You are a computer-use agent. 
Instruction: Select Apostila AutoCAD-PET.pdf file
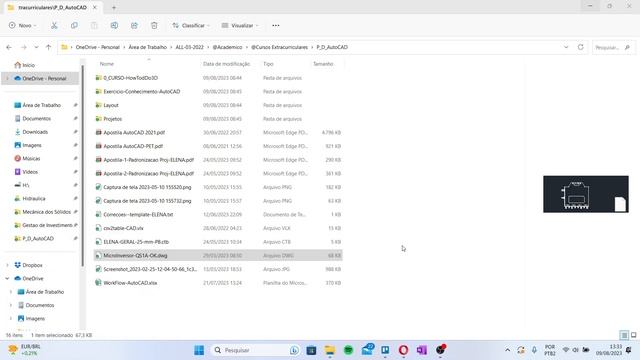tap(133, 146)
